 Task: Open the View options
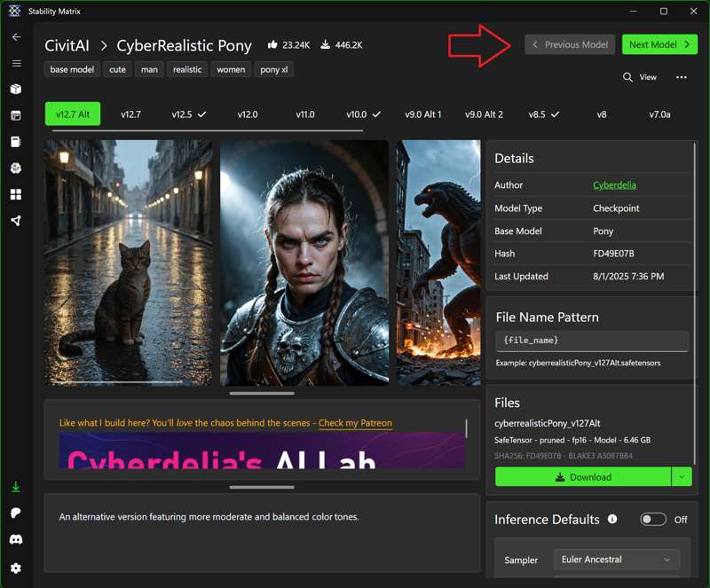pos(640,77)
